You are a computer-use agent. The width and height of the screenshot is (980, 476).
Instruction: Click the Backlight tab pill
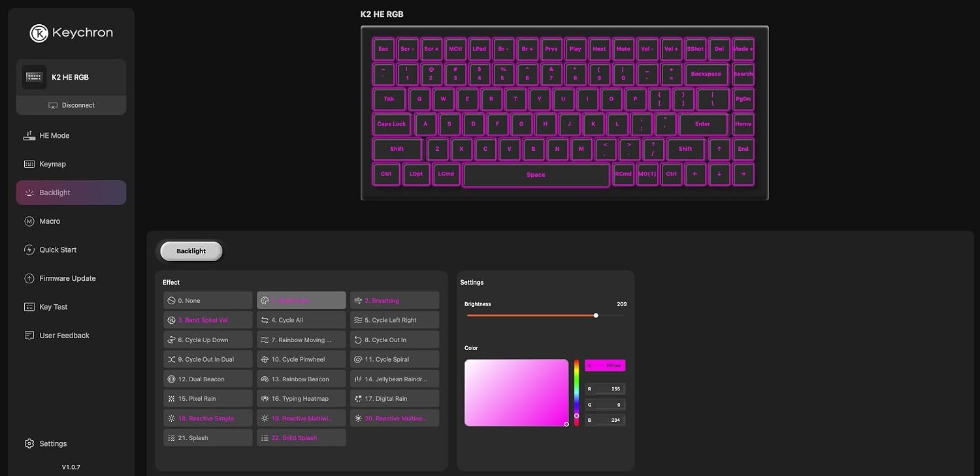pos(191,251)
